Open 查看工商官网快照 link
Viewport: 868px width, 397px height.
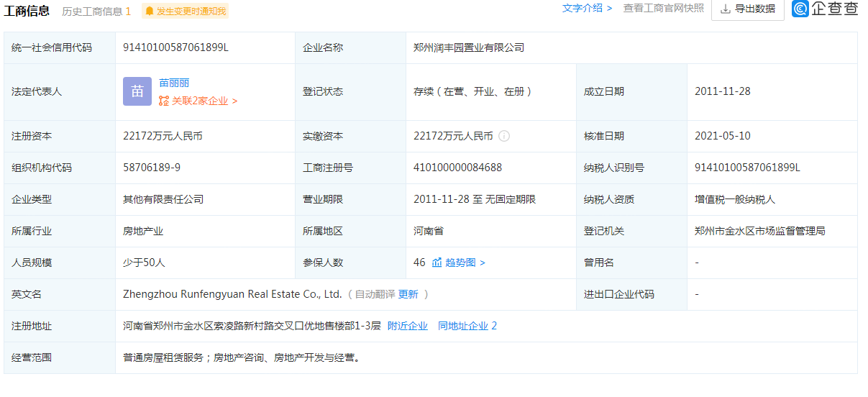click(x=663, y=8)
